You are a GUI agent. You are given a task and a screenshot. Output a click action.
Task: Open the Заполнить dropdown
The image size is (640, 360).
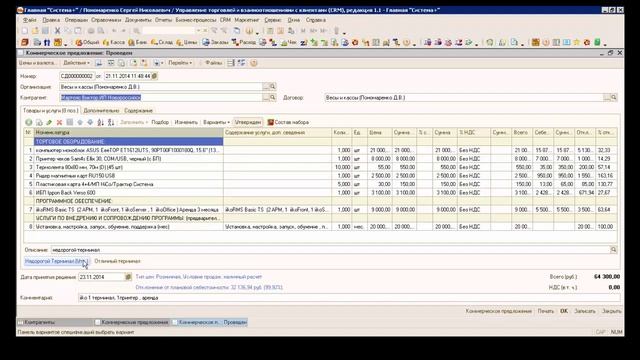(133, 122)
